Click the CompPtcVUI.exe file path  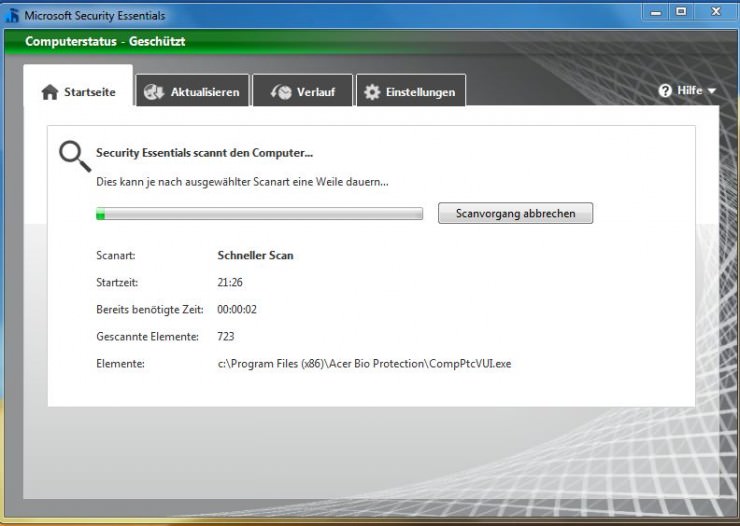point(364,364)
